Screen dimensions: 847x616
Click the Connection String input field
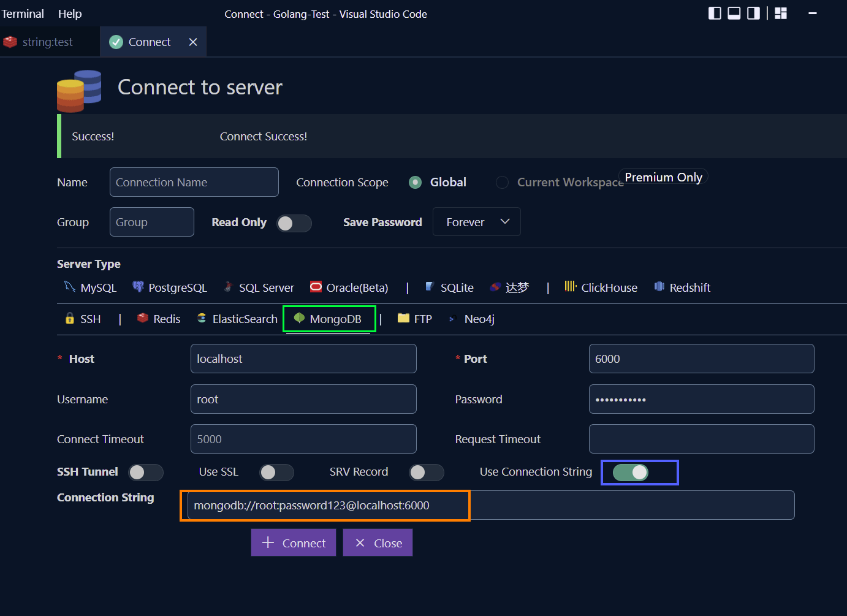(x=325, y=505)
